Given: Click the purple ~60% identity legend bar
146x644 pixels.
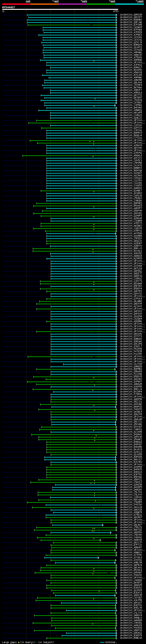Looking at the screenshot, I should click(73, 4).
